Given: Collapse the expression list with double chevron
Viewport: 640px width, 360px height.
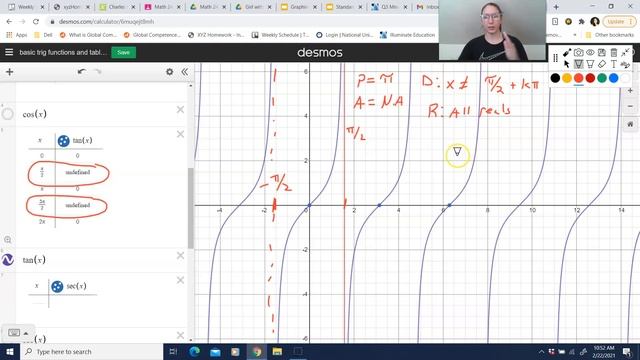Looking at the screenshot, I should point(184,72).
